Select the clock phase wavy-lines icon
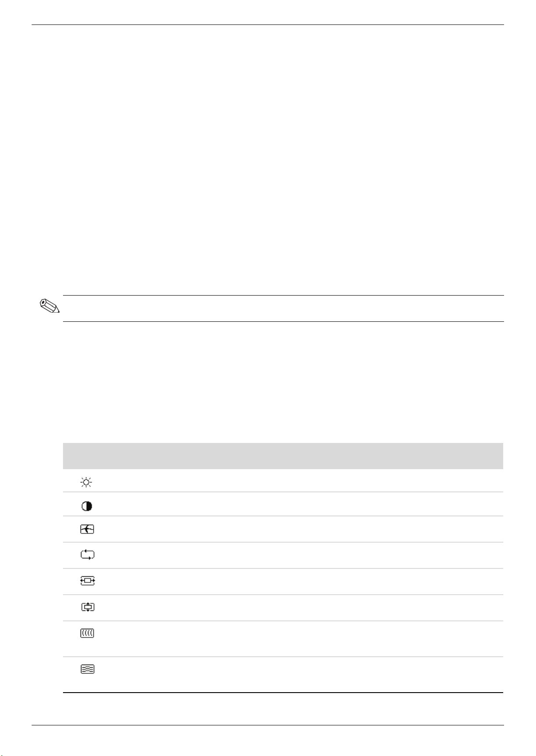The width and height of the screenshot is (536, 756). click(88, 669)
